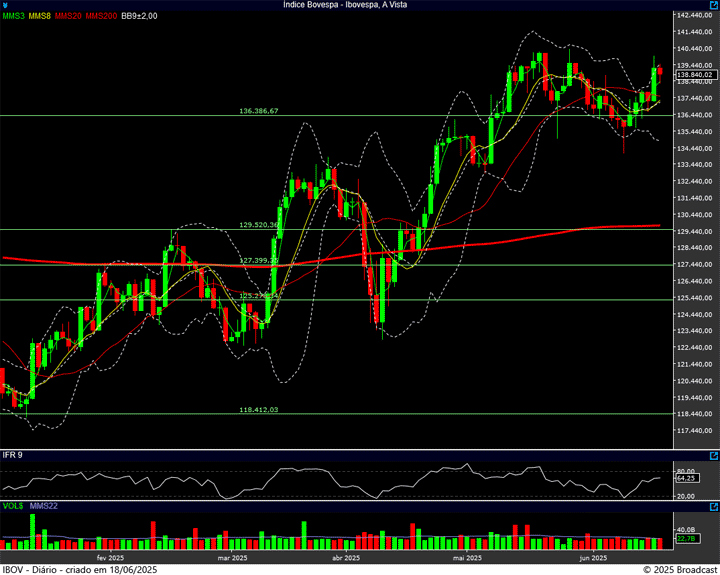
Task: Click the MMS200 indicator label
Action: pyautogui.click(x=101, y=16)
